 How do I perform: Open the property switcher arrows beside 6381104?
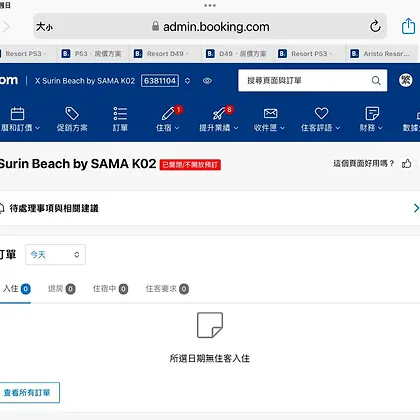pos(188,81)
